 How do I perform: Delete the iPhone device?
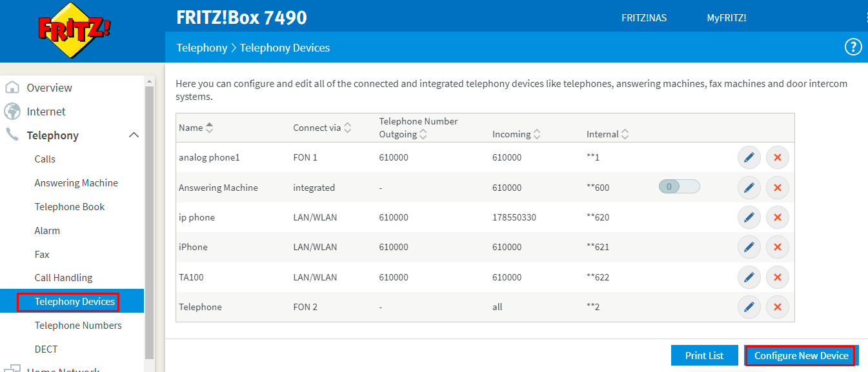coord(778,247)
